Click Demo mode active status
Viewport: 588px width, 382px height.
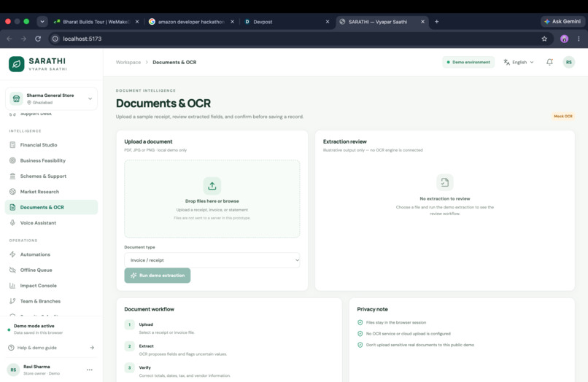34,326
